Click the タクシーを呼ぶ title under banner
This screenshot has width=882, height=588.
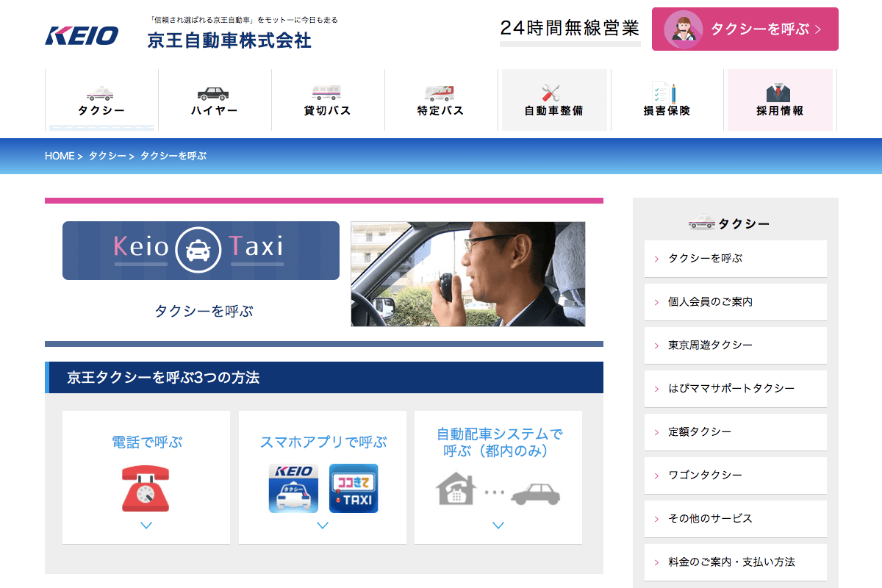click(204, 311)
